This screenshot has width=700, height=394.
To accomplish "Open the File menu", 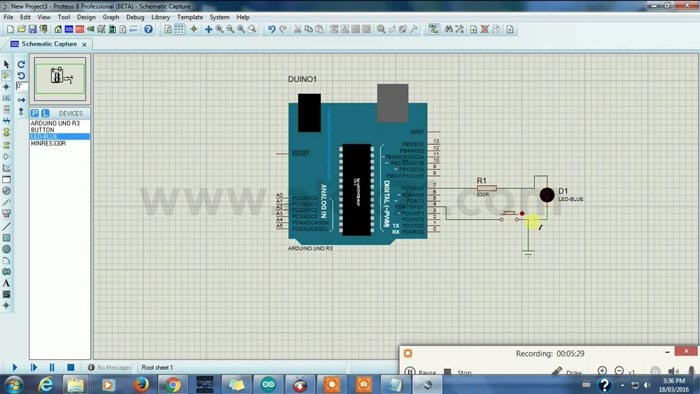I will click(x=8, y=17).
